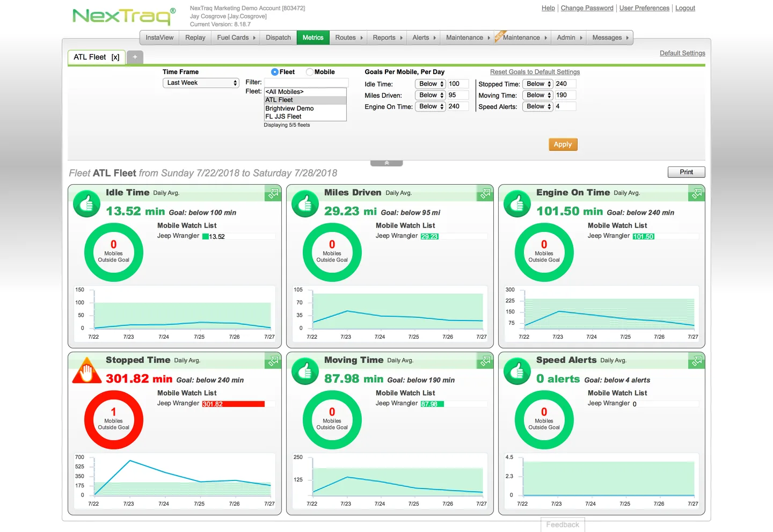Click the pop-out icon on Engine On Time panel
This screenshot has width=773, height=532.
[x=696, y=193]
